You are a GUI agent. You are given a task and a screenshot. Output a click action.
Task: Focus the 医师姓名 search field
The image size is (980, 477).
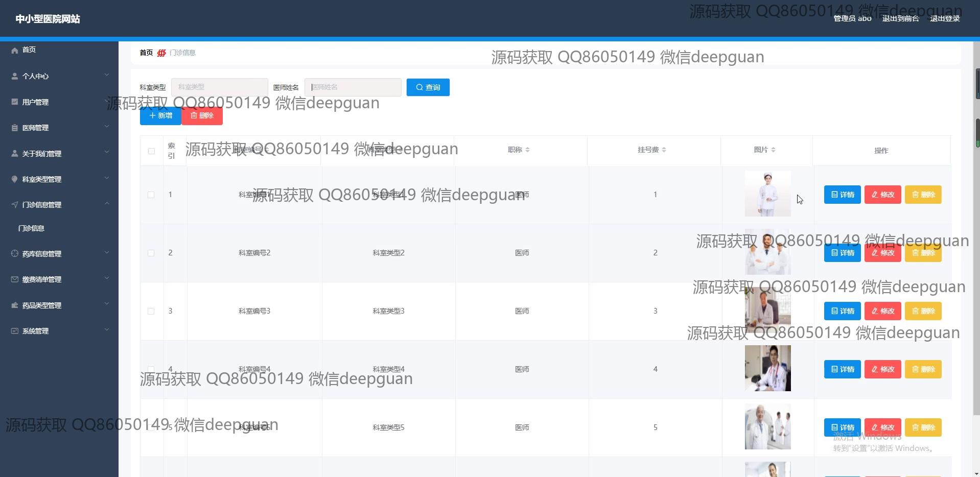tap(353, 87)
